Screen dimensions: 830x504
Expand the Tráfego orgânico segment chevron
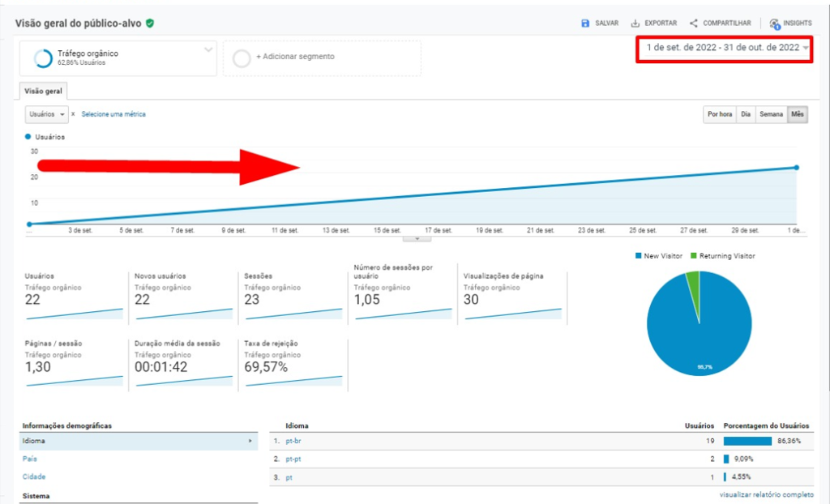pos(208,50)
